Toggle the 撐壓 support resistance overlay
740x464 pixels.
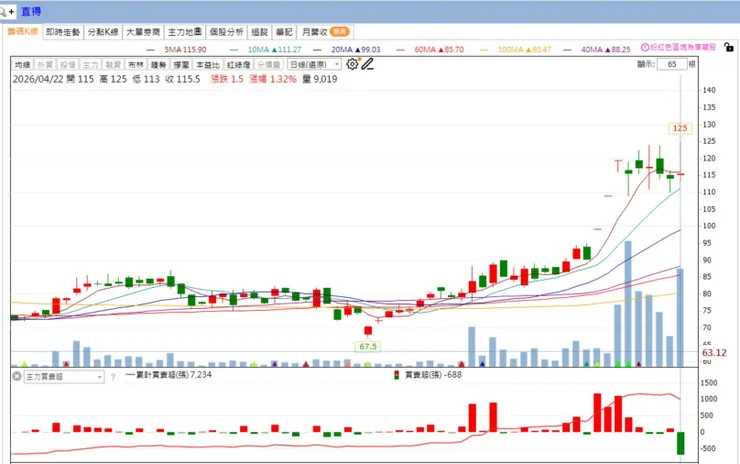point(181,65)
